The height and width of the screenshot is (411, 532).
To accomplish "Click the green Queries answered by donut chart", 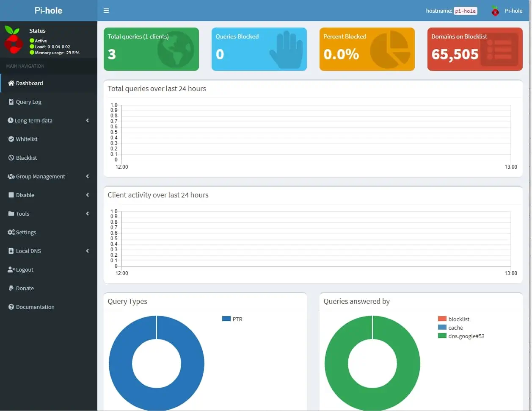I will pyautogui.click(x=336, y=364).
